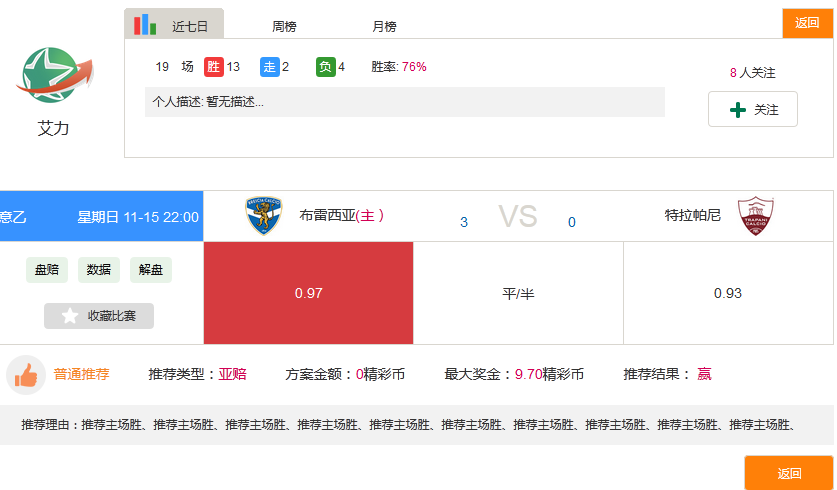
Task: Click the red 胜 wins badge
Action: pyautogui.click(x=213, y=67)
